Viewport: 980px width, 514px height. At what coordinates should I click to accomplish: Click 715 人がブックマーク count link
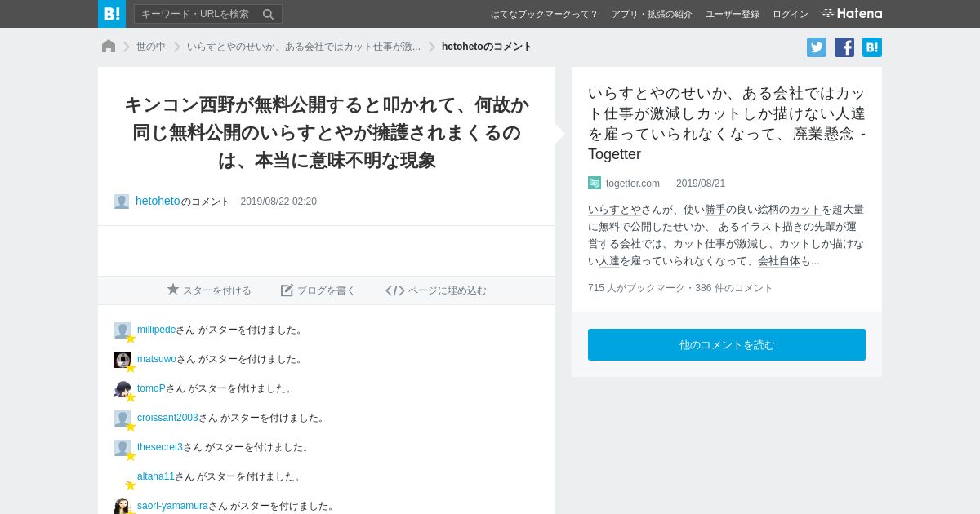(635, 288)
